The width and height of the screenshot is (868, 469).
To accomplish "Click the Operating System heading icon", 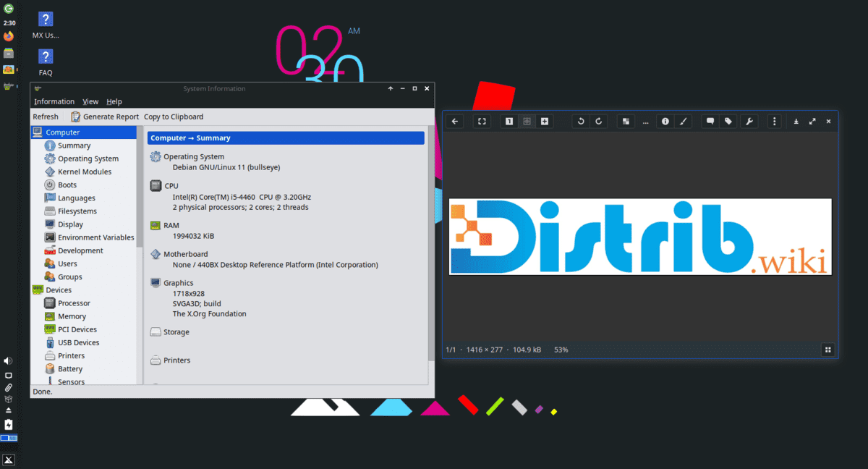I will tap(155, 156).
